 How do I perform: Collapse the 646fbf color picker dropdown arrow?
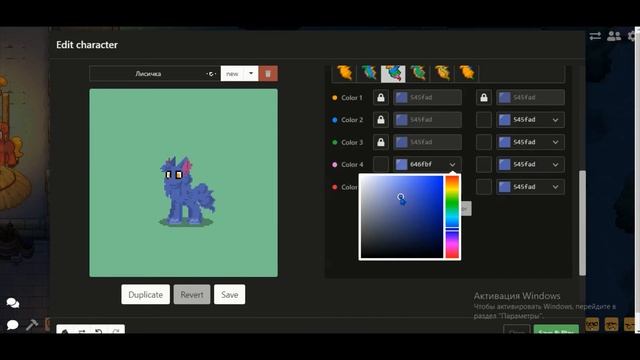click(452, 164)
